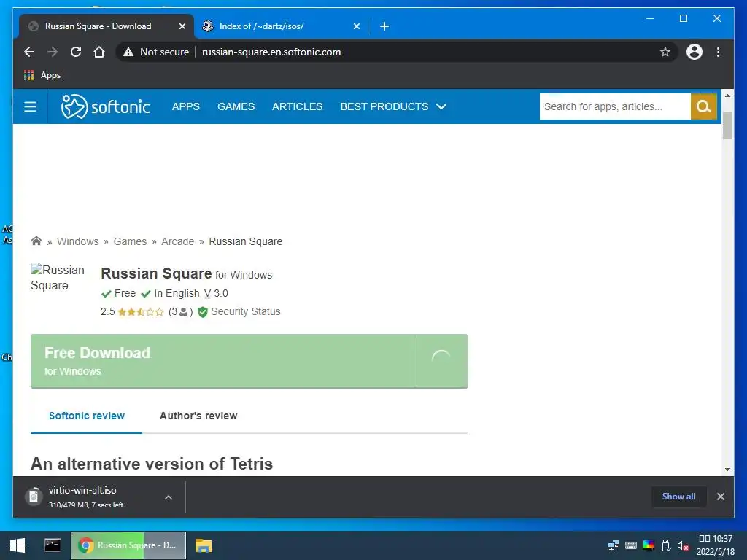The height and width of the screenshot is (560, 747).
Task: Click the Chrome Russian Square taskbar button
Action: pos(128,545)
